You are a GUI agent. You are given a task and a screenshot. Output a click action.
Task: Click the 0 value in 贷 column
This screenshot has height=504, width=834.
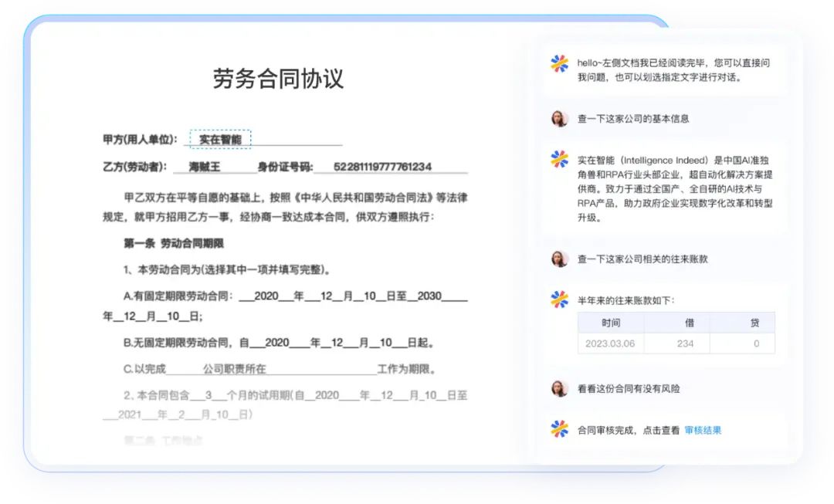[x=756, y=343]
